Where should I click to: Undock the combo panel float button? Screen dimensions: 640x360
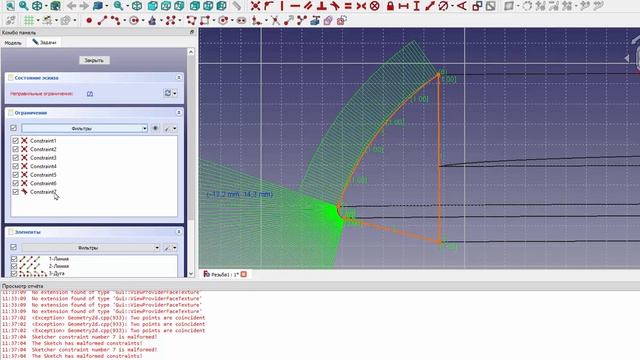[192, 32]
